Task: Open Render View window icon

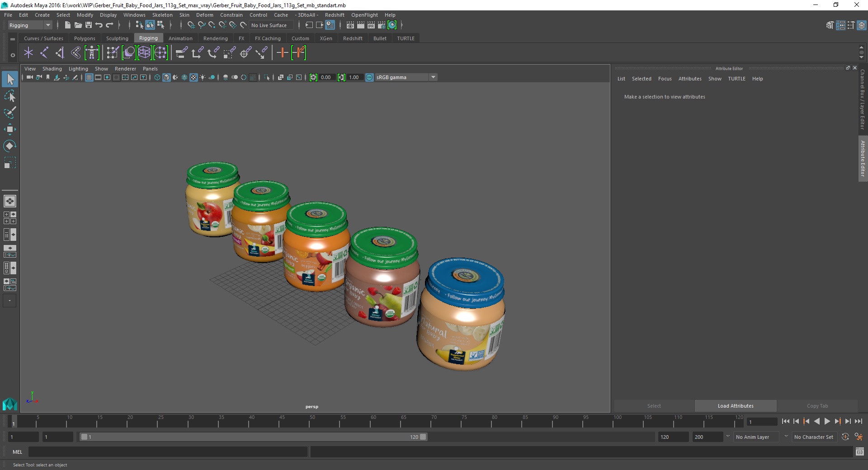Action: [x=350, y=25]
